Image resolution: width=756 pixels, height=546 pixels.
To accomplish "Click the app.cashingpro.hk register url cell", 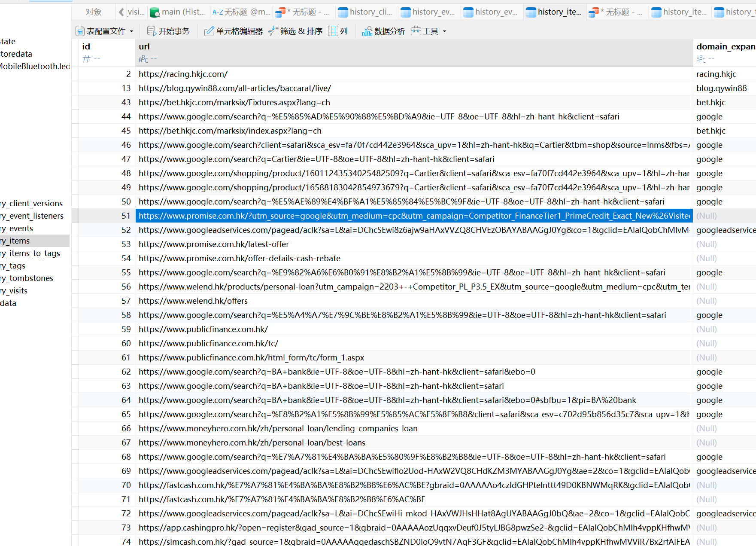I will [x=414, y=528].
